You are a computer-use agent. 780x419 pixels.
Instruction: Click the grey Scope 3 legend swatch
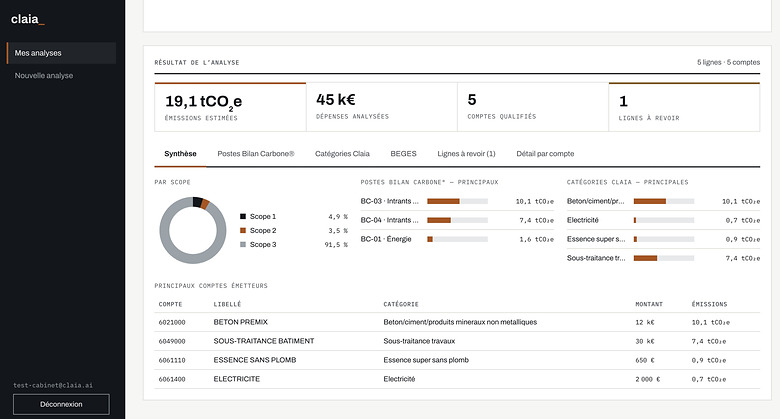[x=243, y=244]
